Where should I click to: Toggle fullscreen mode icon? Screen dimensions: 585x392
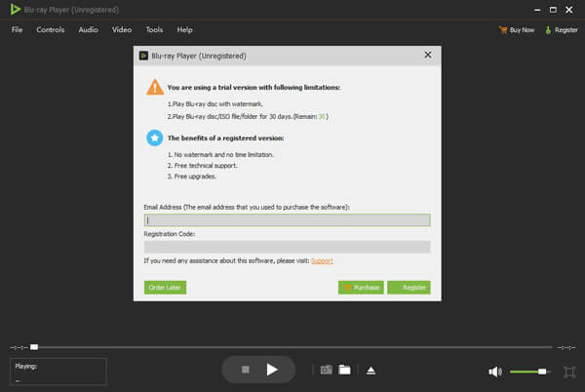[x=569, y=372]
